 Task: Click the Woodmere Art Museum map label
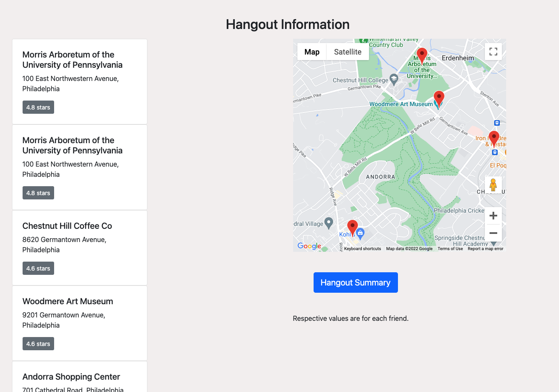(x=401, y=104)
